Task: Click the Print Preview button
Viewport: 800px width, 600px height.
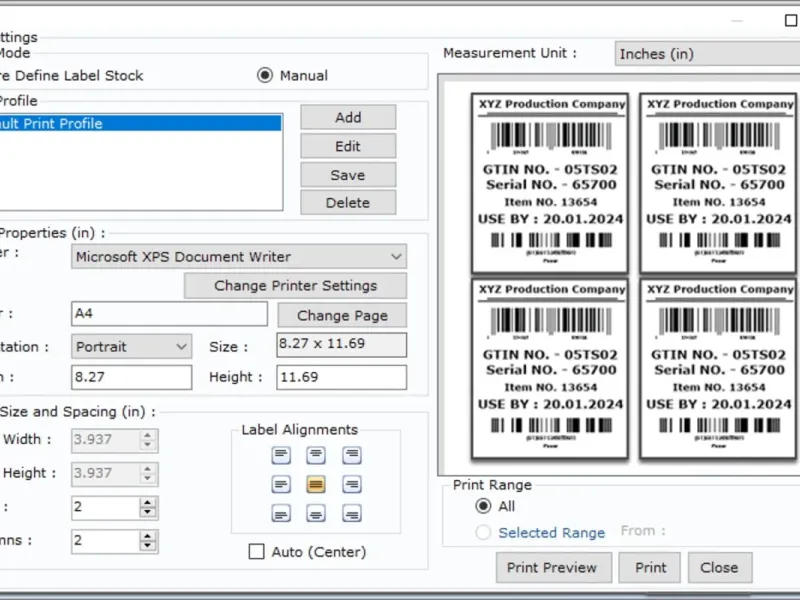Action: point(551,567)
